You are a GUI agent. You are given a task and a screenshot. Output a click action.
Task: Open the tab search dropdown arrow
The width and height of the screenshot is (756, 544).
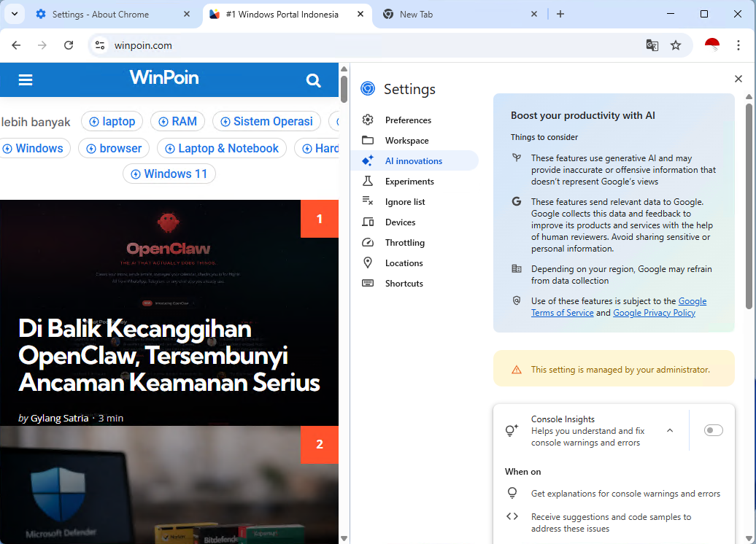[x=14, y=14]
